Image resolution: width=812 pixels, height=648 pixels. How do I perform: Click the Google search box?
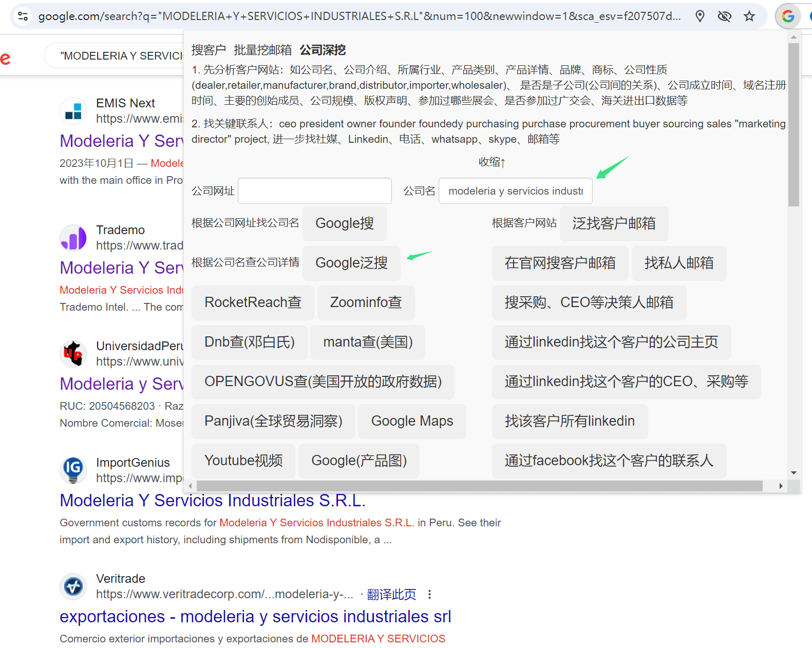coord(114,55)
